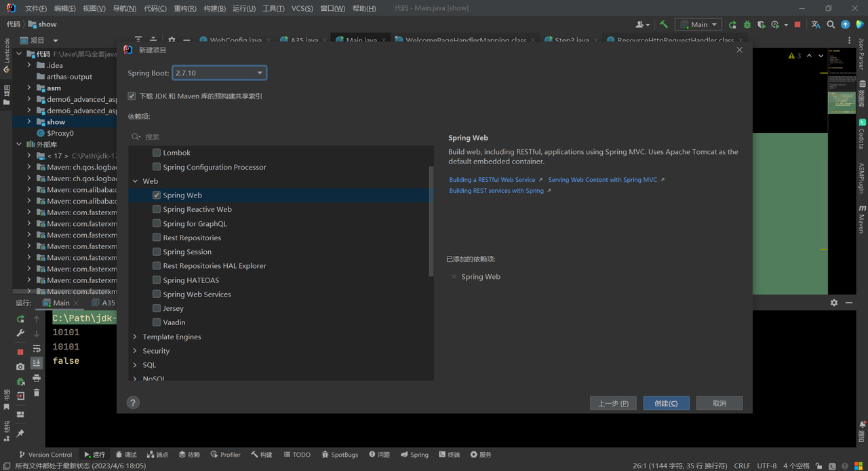This screenshot has width=868, height=471.
Task: Click the 创建(C) button
Action: coord(666,403)
